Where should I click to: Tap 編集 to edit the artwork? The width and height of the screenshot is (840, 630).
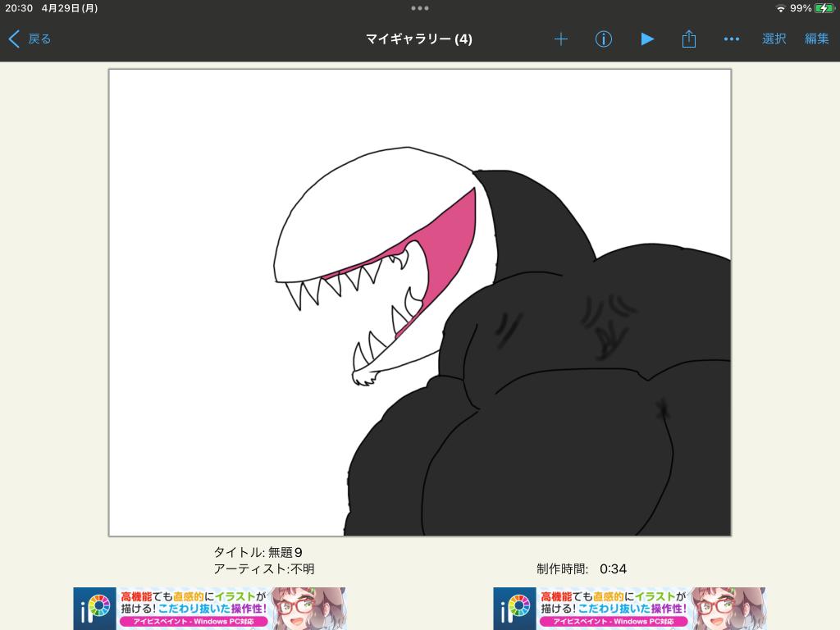816,39
